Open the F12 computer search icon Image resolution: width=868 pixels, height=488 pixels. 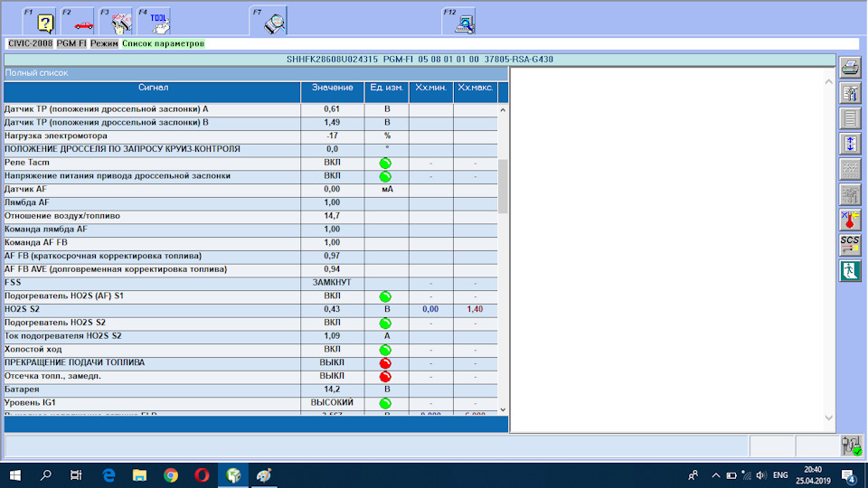coord(459,22)
